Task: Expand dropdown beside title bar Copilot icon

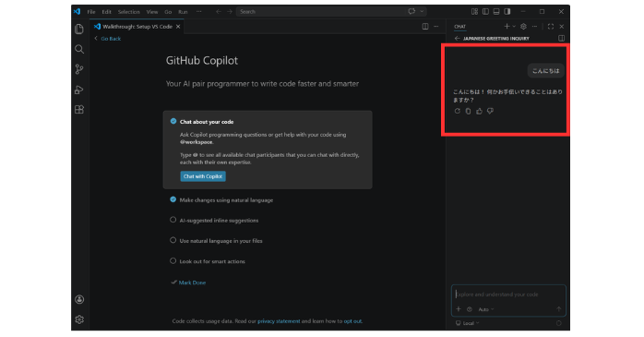Action: tap(422, 11)
